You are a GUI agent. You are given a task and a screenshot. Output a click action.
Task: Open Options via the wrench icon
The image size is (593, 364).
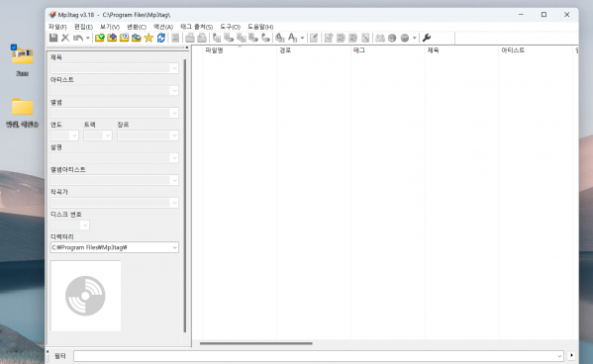pos(427,38)
